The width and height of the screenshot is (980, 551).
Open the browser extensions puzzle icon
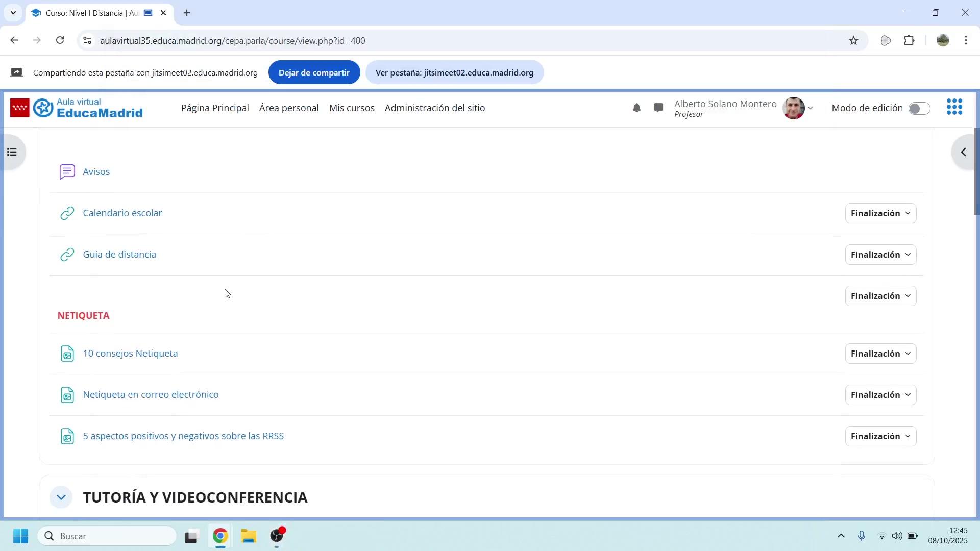(909, 41)
